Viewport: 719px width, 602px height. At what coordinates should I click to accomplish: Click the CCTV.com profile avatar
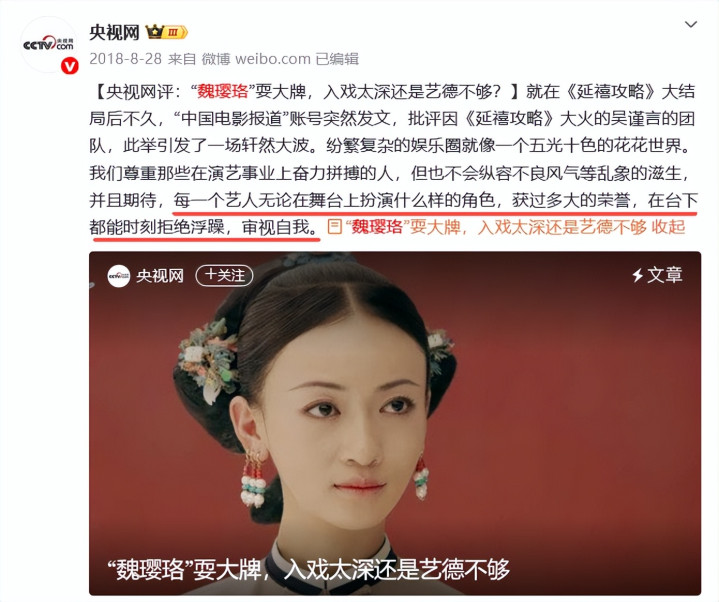(48, 44)
